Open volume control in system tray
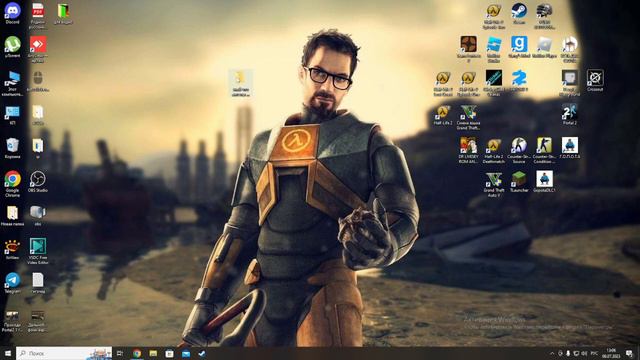 [x=584, y=353]
